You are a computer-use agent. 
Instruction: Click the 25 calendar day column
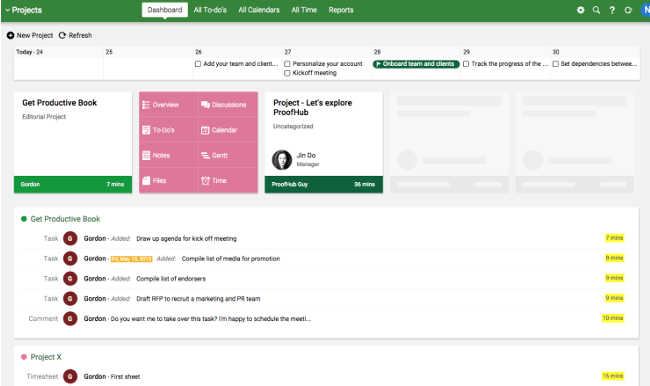coord(148,63)
